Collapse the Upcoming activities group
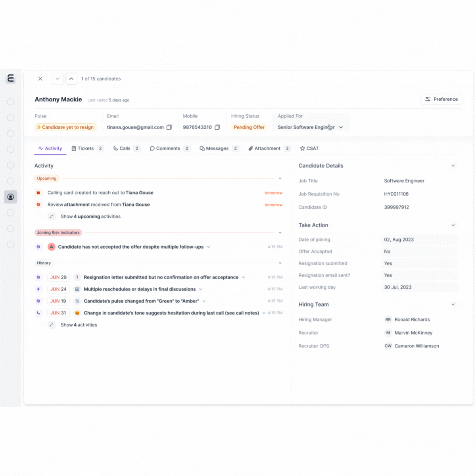This screenshot has height=476, width=476. 280,178
